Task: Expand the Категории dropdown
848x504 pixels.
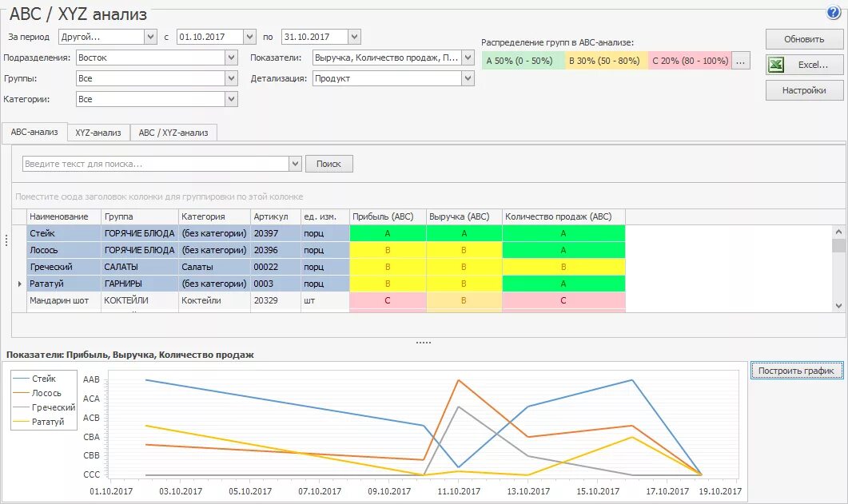Action: point(232,99)
